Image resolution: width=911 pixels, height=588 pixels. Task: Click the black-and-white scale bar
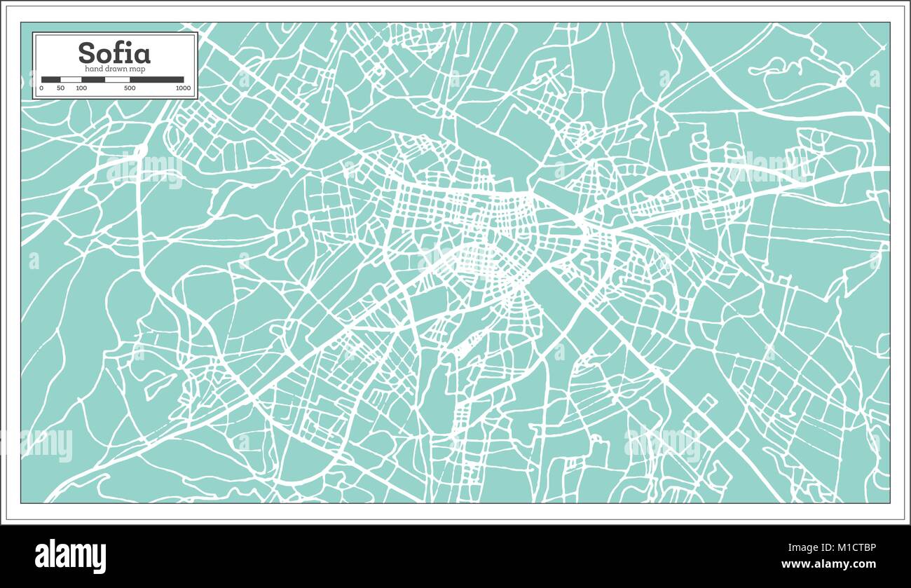click(112, 80)
